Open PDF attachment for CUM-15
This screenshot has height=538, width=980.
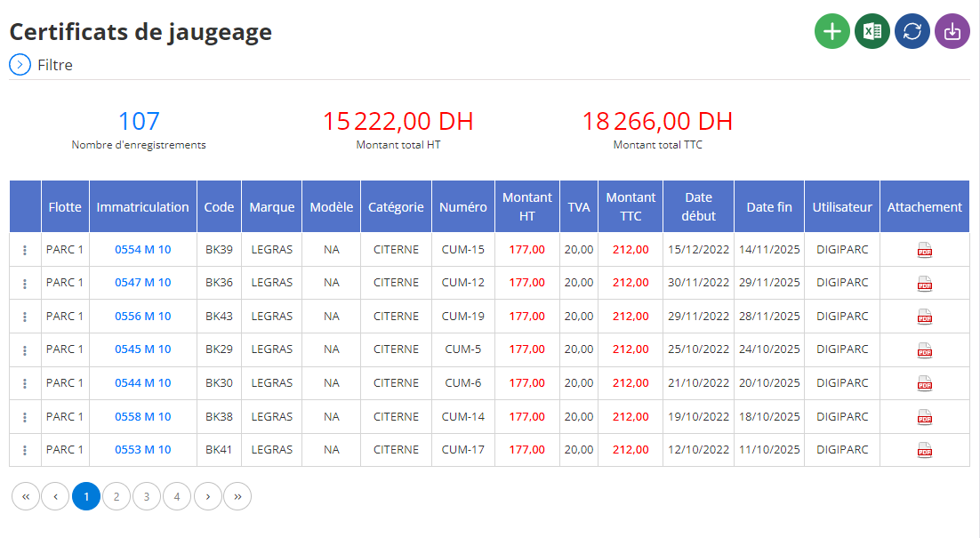[924, 250]
